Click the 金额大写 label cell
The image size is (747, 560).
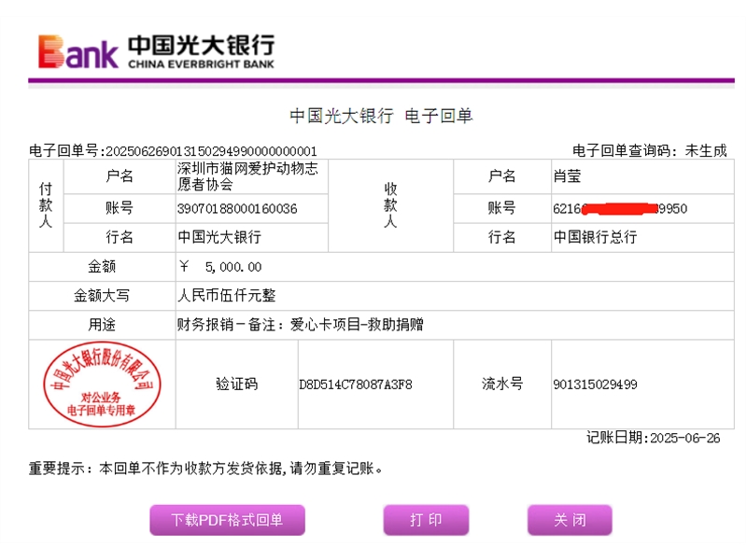102,296
